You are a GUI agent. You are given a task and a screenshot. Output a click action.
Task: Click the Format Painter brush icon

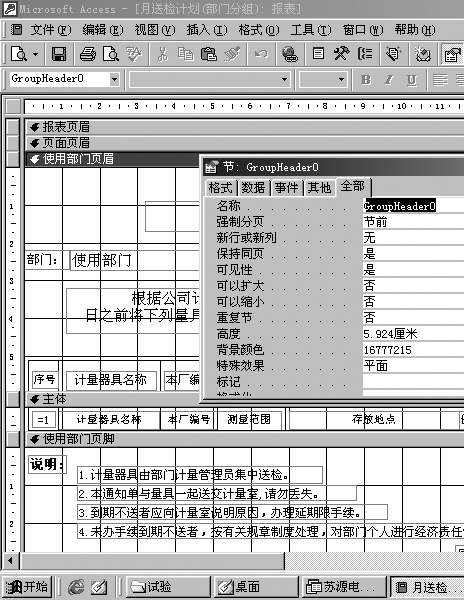click(232, 54)
